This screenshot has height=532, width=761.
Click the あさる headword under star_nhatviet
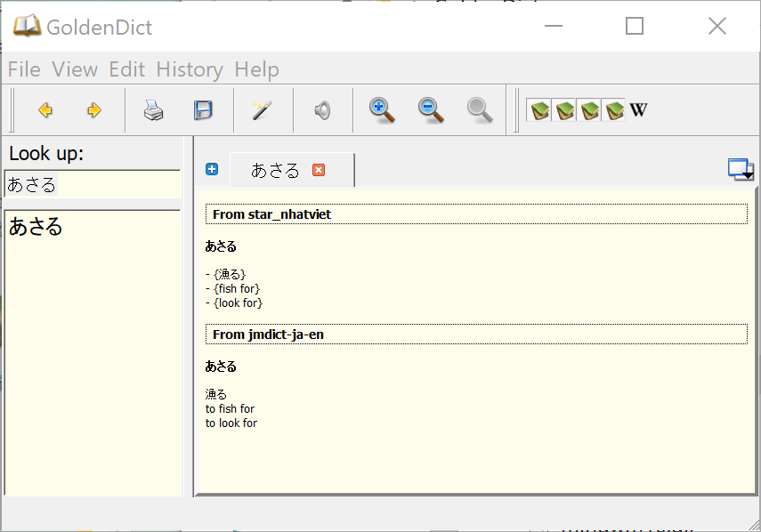pyautogui.click(x=221, y=246)
